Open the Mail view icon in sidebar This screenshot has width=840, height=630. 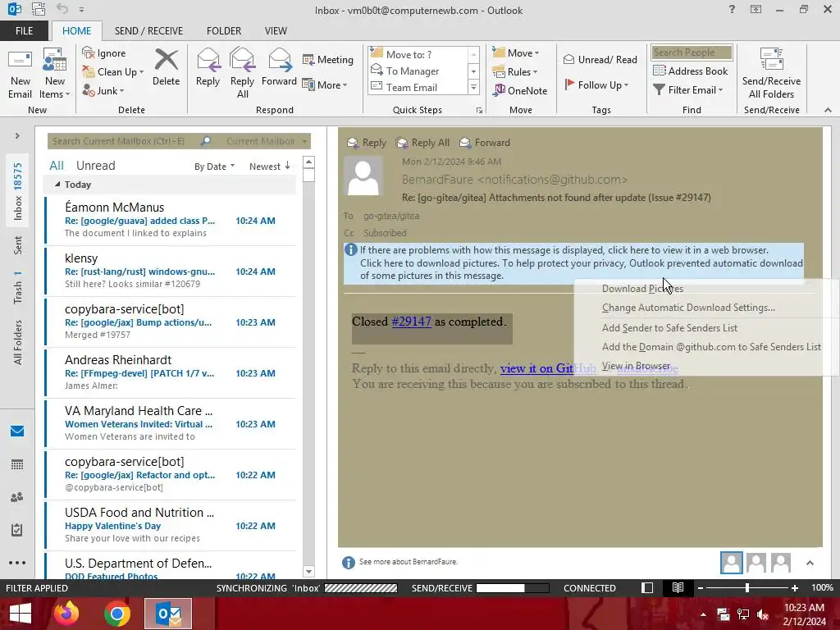pyautogui.click(x=17, y=431)
